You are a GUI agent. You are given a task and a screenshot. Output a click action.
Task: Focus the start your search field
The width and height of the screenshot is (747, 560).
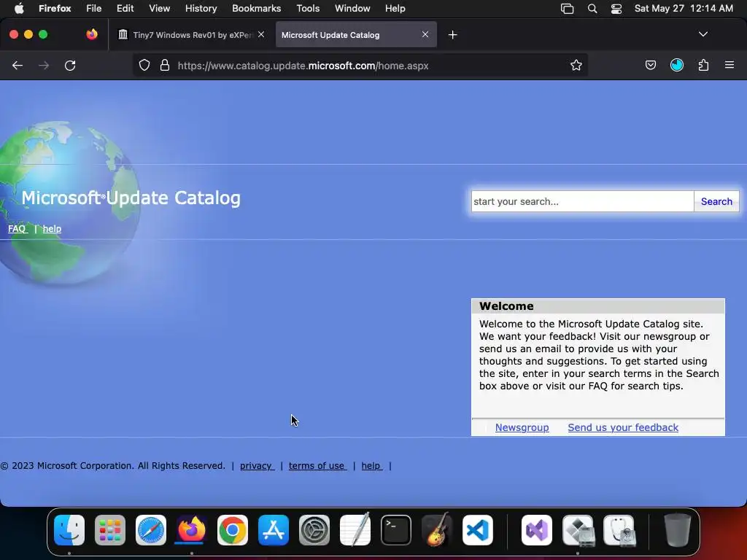click(582, 201)
